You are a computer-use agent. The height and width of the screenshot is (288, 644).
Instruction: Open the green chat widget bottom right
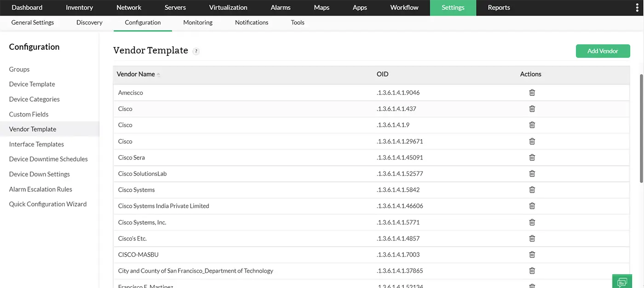click(622, 281)
